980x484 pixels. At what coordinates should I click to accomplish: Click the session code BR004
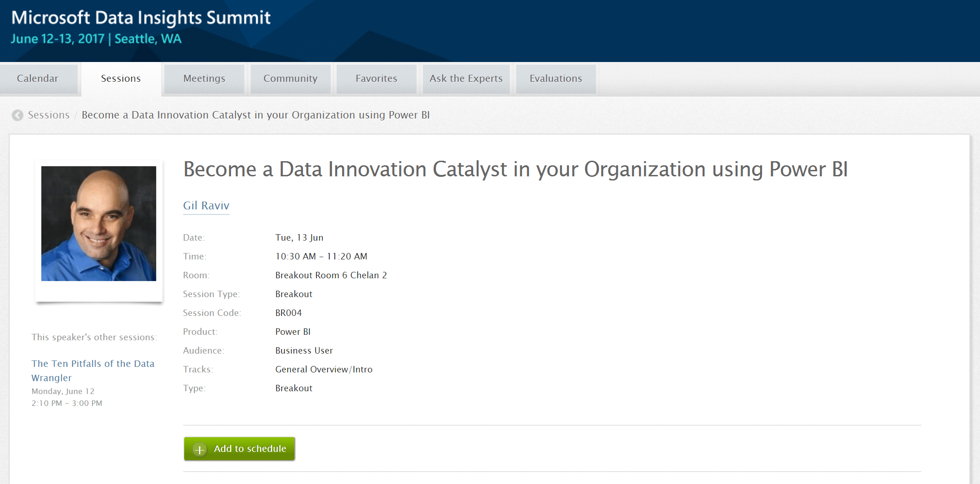[288, 313]
